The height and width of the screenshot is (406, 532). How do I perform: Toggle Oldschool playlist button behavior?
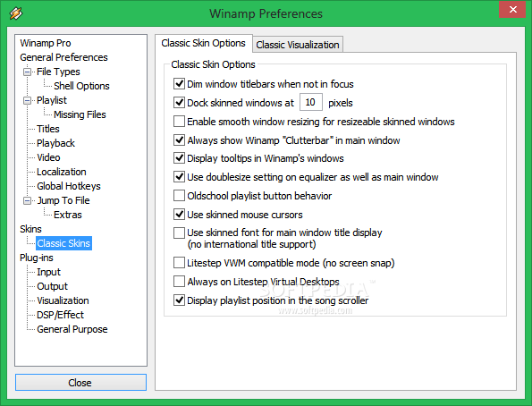pyautogui.click(x=179, y=196)
